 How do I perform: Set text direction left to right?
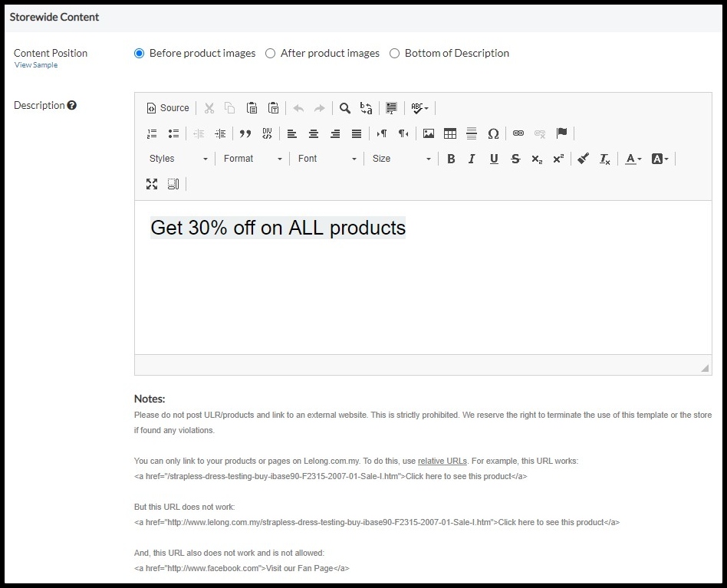382,133
